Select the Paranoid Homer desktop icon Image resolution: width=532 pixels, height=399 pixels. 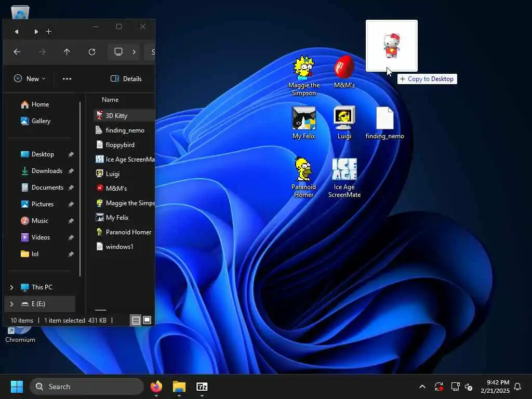[x=303, y=177]
